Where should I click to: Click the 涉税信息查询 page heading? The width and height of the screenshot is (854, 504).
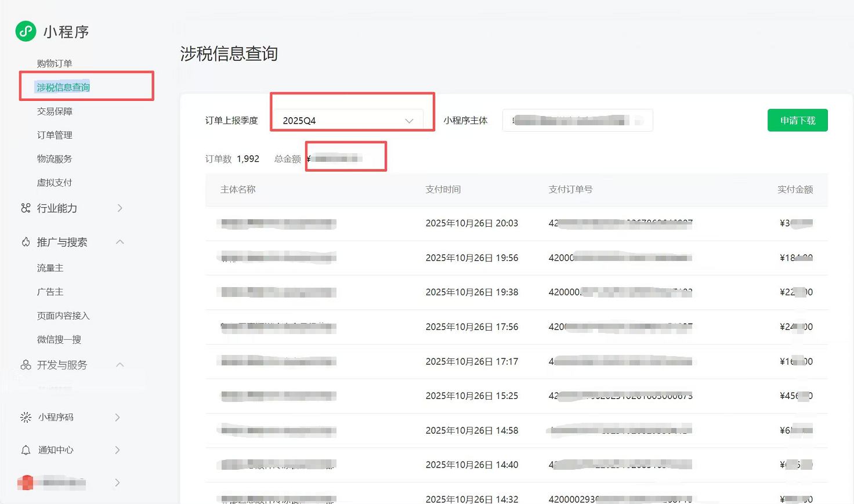click(229, 54)
